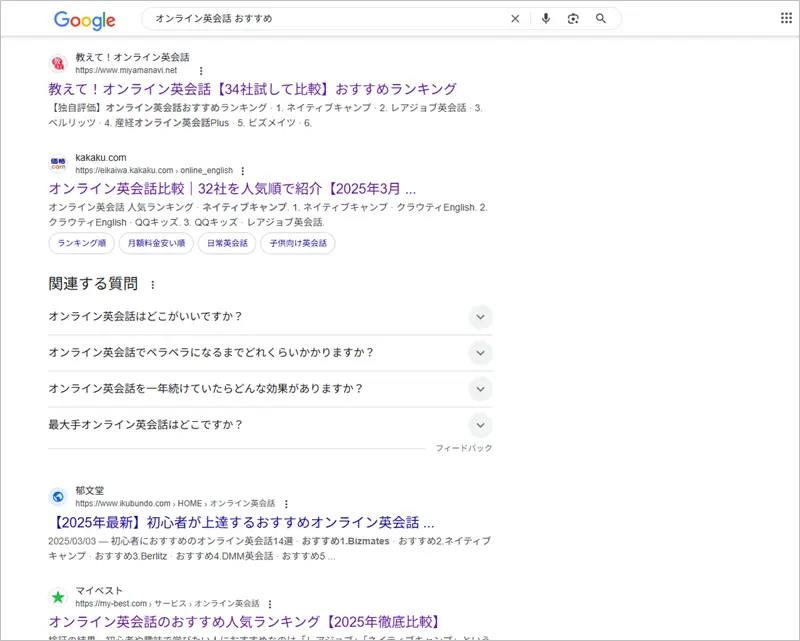
Task: Click into the search input field
Action: (x=320, y=19)
